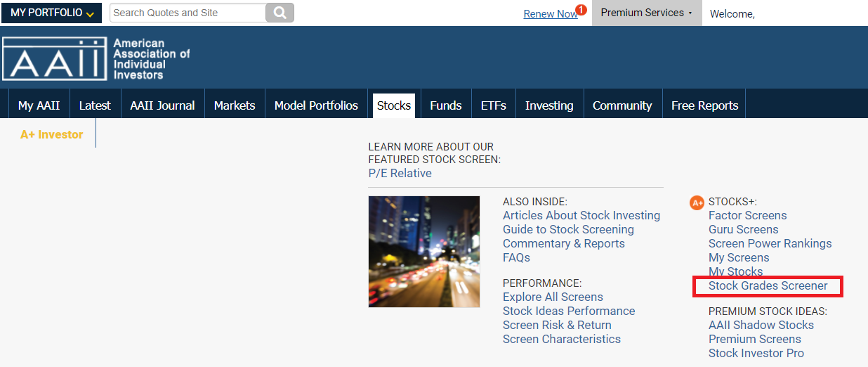Click the city traffic thumbnail image
This screenshot has height=367, width=868.
coord(424,252)
